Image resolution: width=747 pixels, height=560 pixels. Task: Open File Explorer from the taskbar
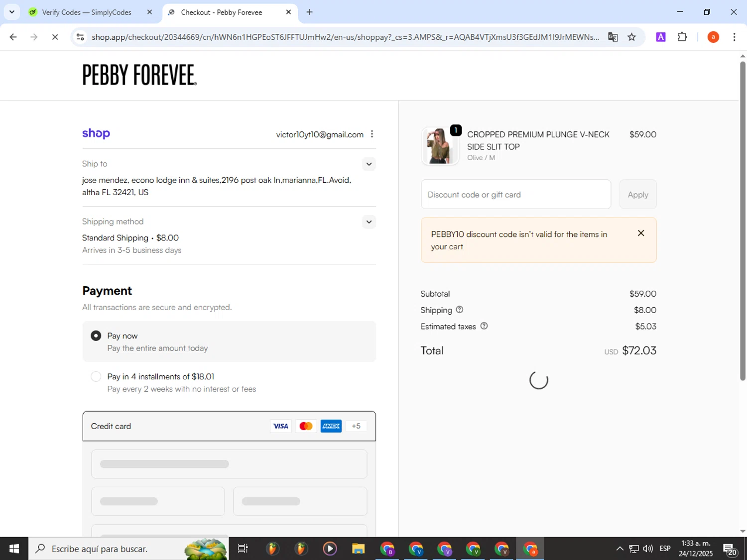pos(358,549)
